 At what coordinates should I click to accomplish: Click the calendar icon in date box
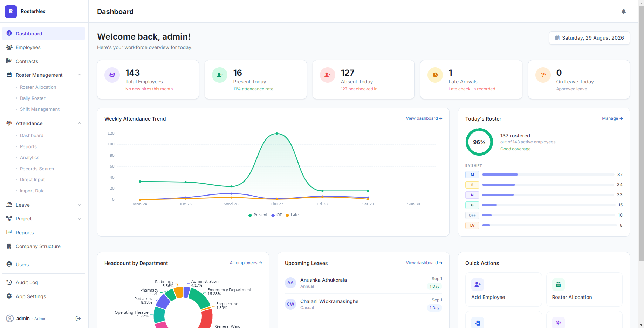[x=557, y=38]
